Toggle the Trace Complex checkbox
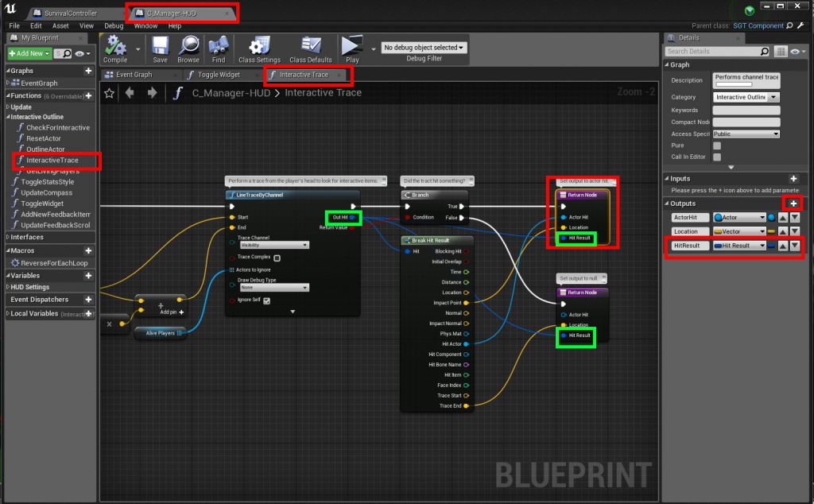This screenshot has height=504, width=814. 277,258
